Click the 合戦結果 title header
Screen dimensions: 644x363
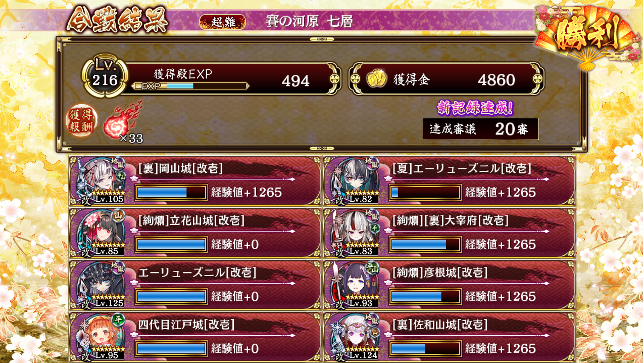[x=117, y=20]
